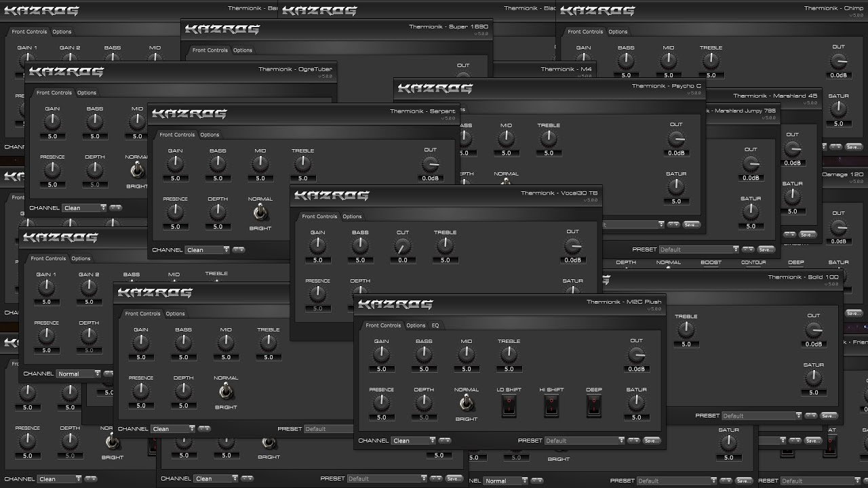Click the TREBLE knob in Solid 100 window

686,329
